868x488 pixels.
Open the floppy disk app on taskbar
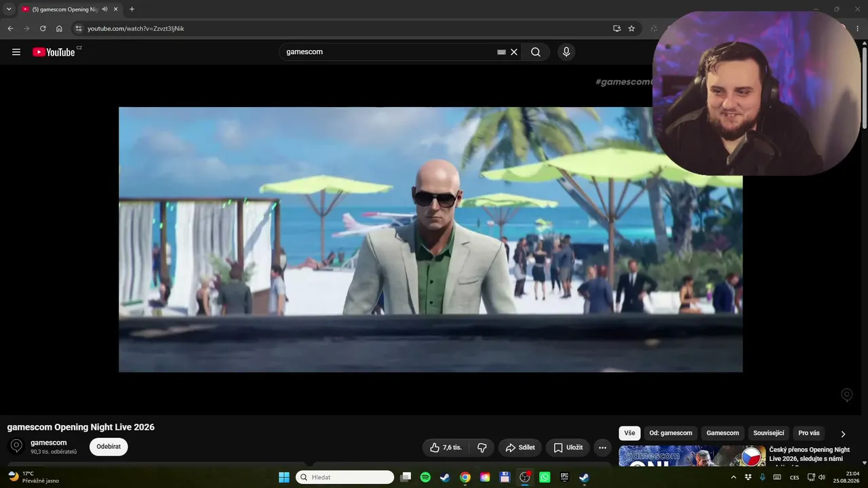point(505,477)
